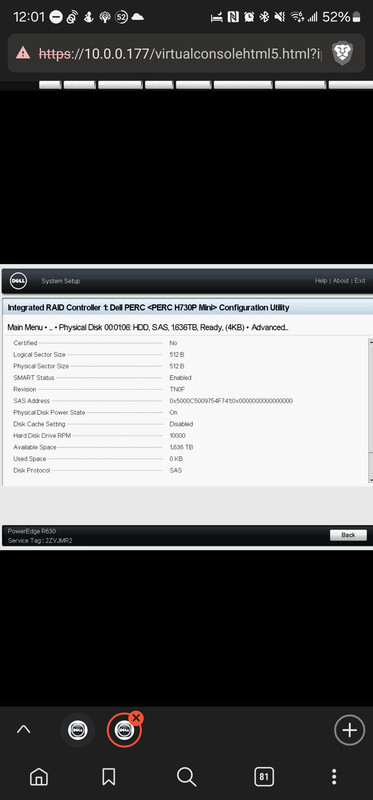Click the 'Hard Disk Drive RPM' label
The width and height of the screenshot is (373, 800).
coord(41,436)
